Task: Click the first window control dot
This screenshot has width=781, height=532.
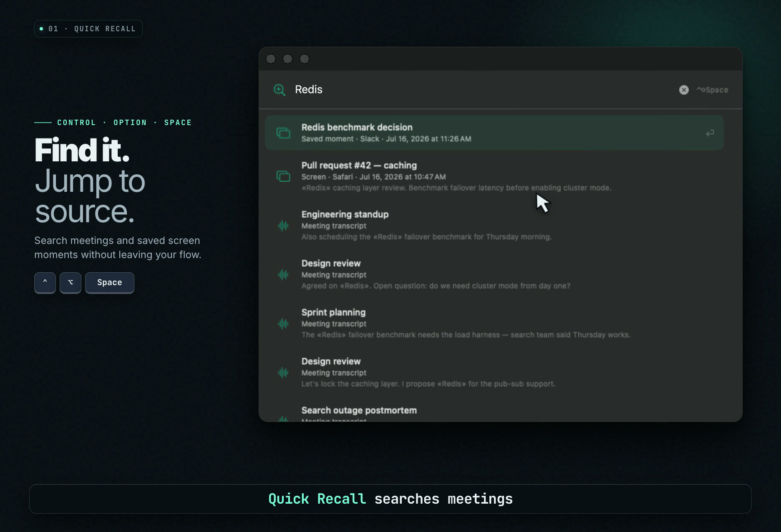Action: pyautogui.click(x=271, y=59)
